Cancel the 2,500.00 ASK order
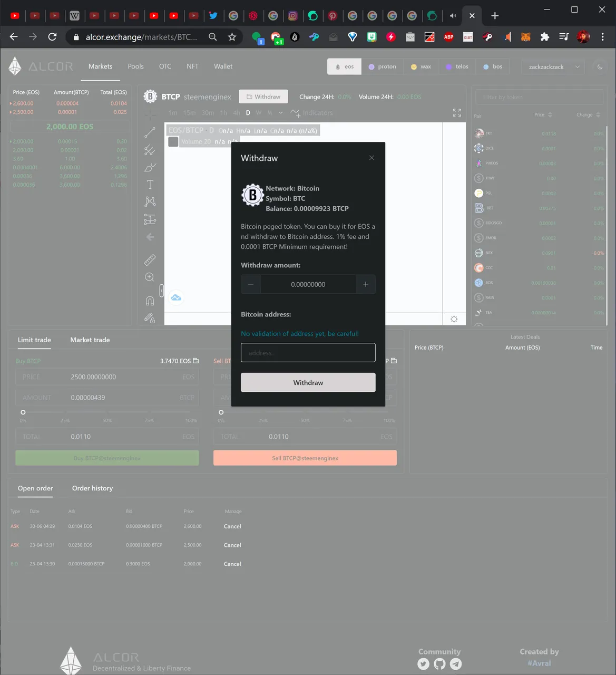 pos(232,545)
